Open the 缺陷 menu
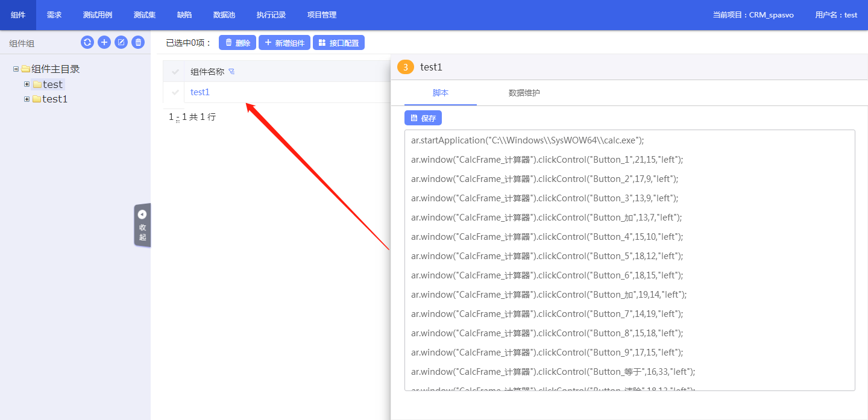Viewport: 868px width, 420px height. click(x=184, y=15)
